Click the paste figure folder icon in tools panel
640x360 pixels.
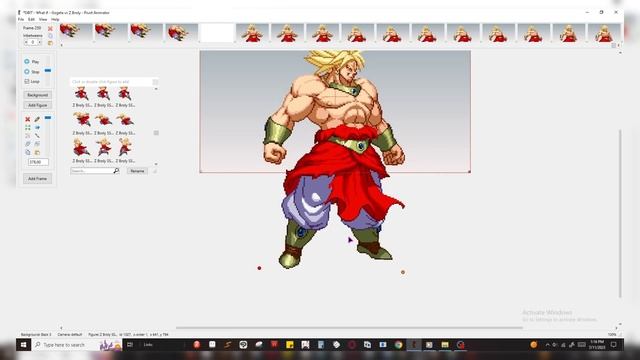coord(37,152)
